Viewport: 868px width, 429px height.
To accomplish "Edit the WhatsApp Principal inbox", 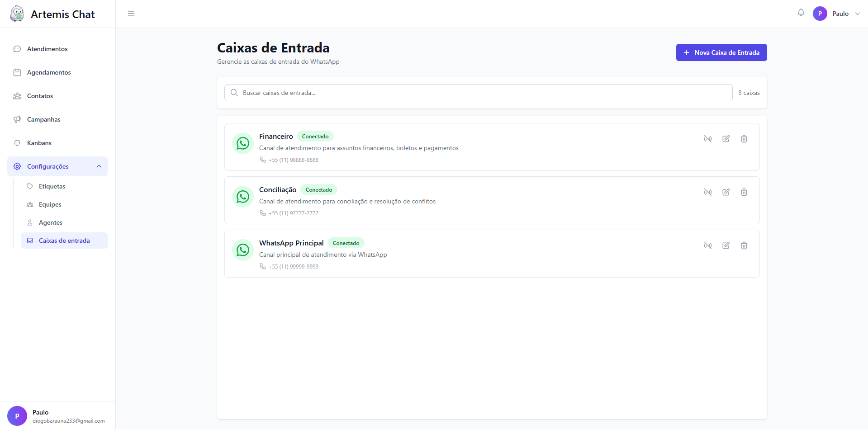I will point(726,245).
